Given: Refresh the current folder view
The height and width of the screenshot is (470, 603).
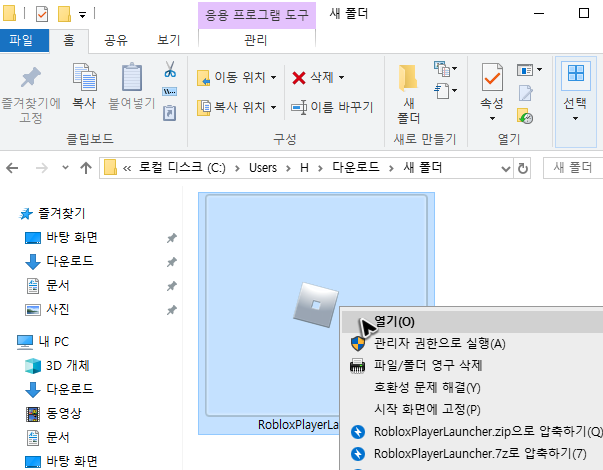Looking at the screenshot, I should pyautogui.click(x=522, y=168).
